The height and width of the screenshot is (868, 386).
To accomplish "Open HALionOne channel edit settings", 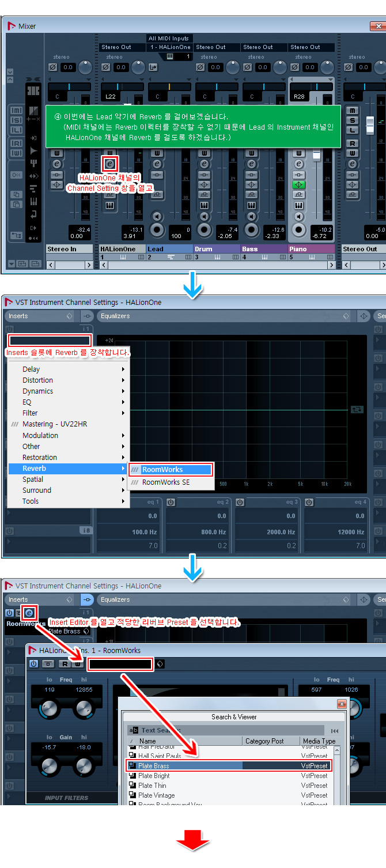I will tap(109, 164).
